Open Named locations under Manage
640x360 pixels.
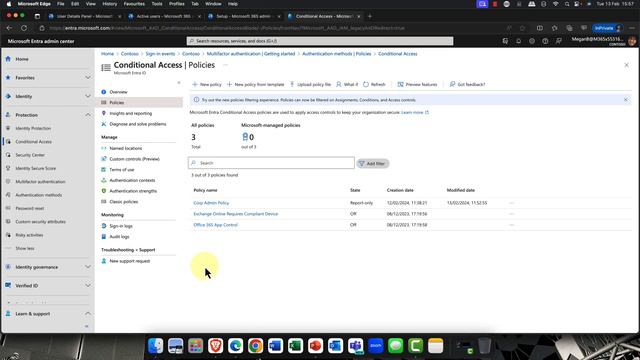126,148
